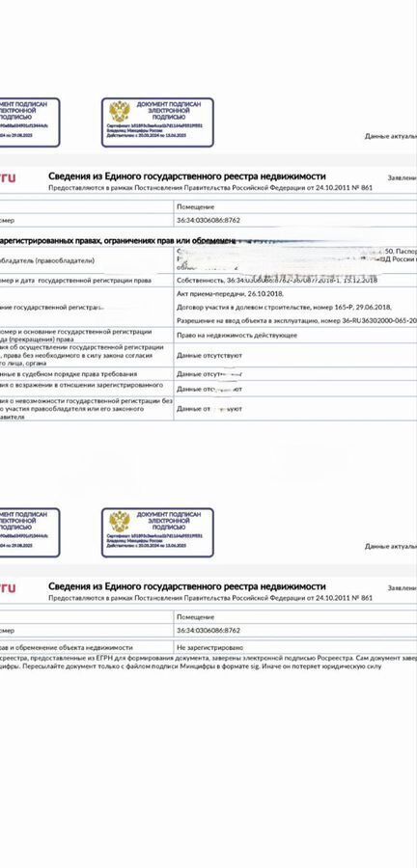
Task: Click 'Разрешение на ввод объекта в эксплуатацию' line
Action: click(x=297, y=320)
